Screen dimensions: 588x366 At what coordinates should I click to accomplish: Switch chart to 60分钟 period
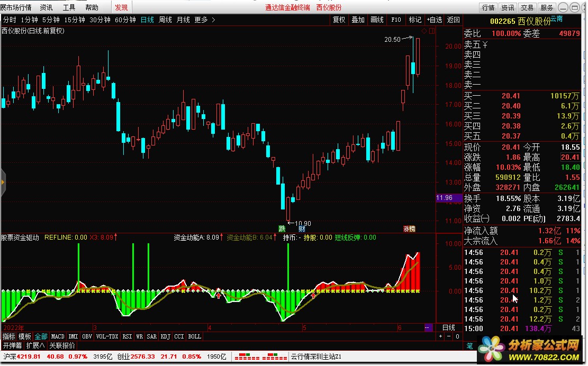[125, 20]
